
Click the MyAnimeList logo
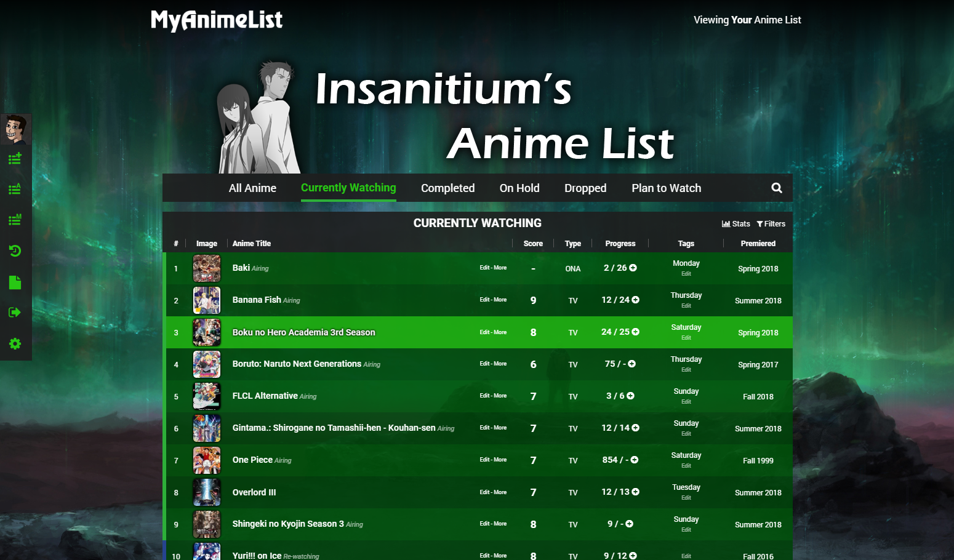tap(217, 20)
